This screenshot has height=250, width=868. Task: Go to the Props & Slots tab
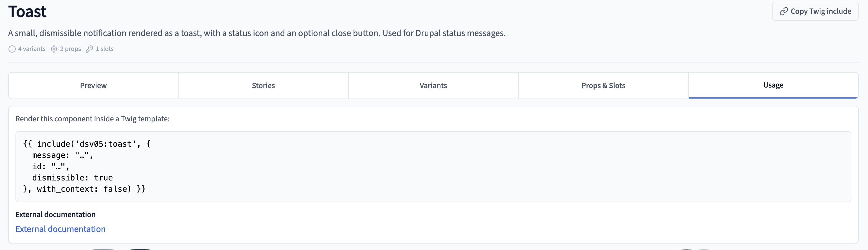pos(603,86)
